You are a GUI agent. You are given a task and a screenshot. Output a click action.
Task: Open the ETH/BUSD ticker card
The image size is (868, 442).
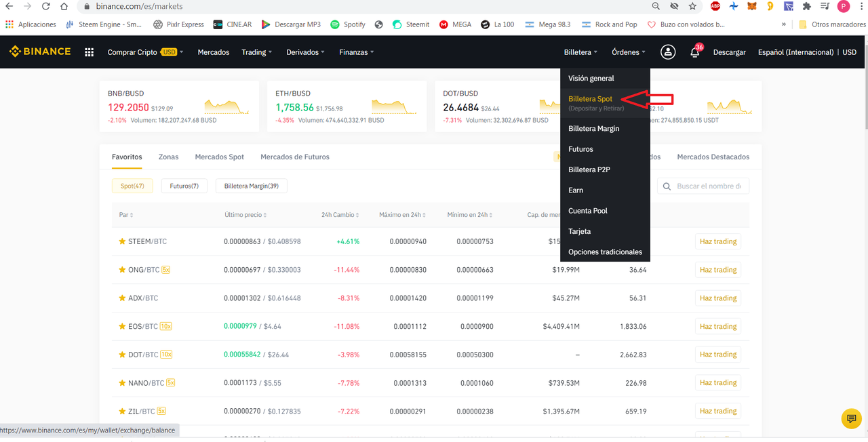[x=347, y=106]
